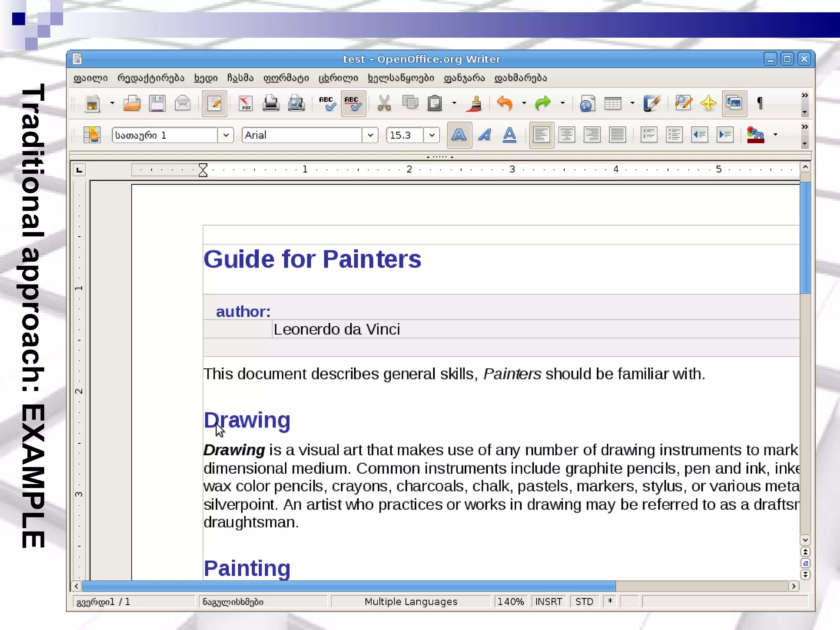Click the Print document icon
The height and width of the screenshot is (630, 840).
(271, 103)
